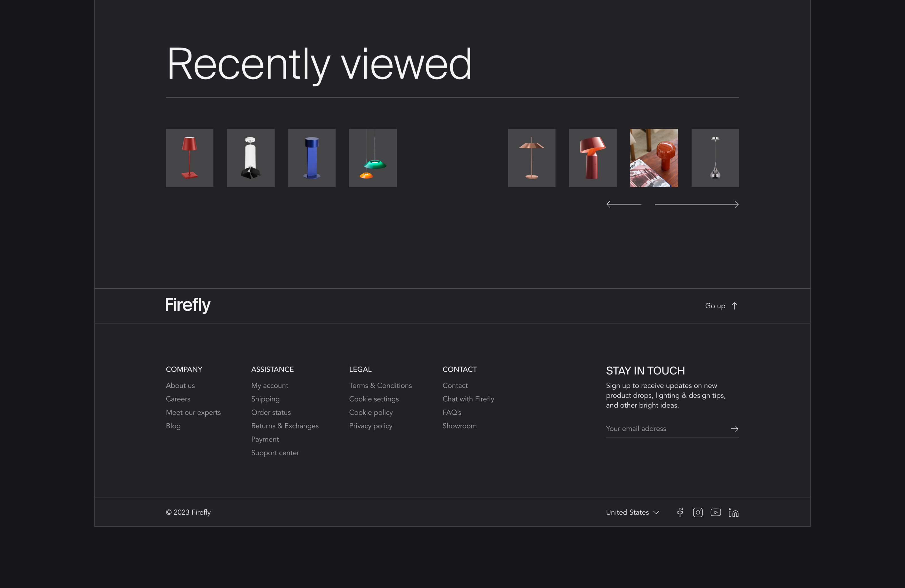
Task: Submit email with the arrow icon
Action: coord(734,429)
